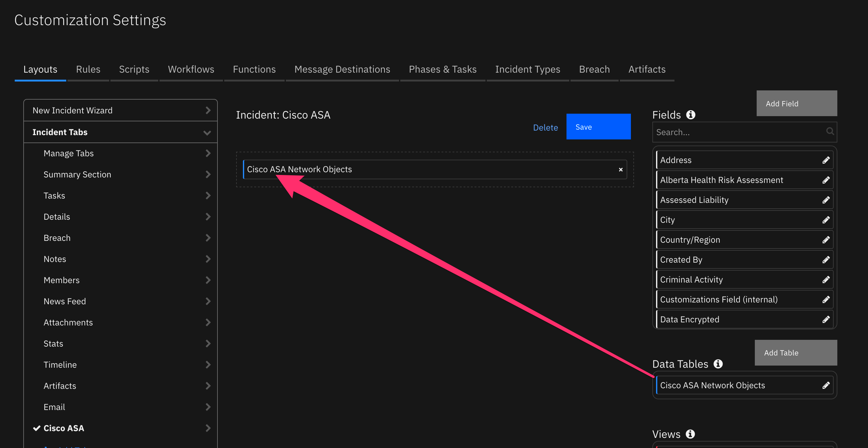Open the Artifacts layout in sidebar
The image size is (868, 448).
coord(120,386)
